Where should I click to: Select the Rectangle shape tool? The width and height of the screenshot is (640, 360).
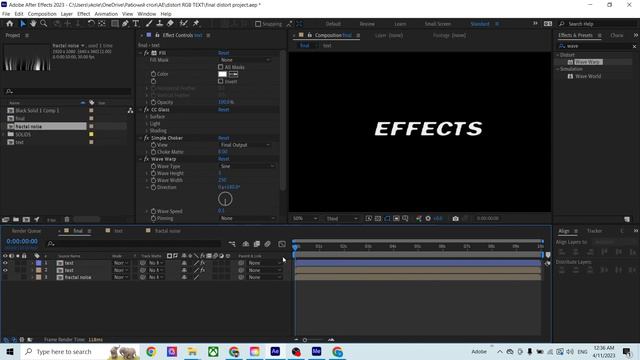coord(115,24)
